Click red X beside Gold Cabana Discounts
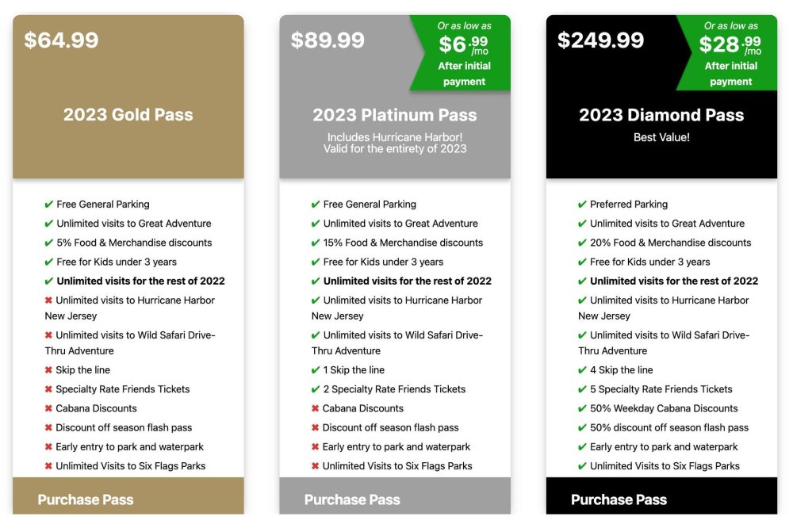The image size is (793, 532). click(48, 408)
